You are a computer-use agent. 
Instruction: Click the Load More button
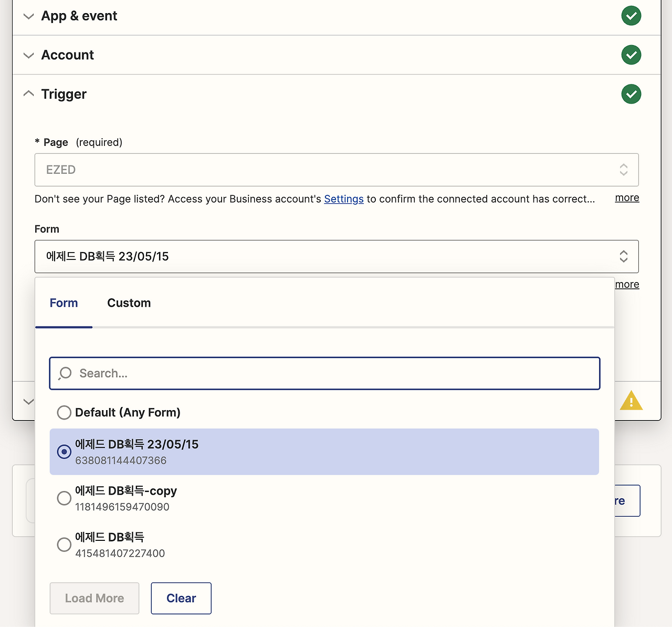94,598
